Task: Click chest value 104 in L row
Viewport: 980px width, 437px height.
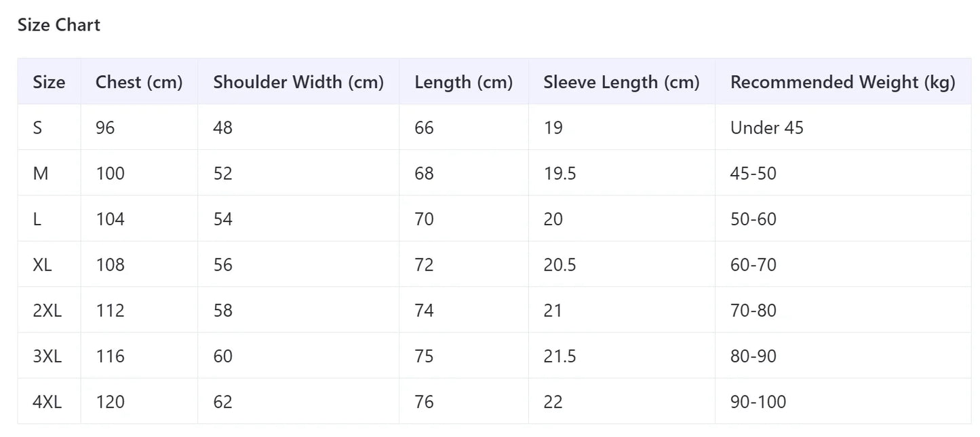Action: tap(110, 219)
